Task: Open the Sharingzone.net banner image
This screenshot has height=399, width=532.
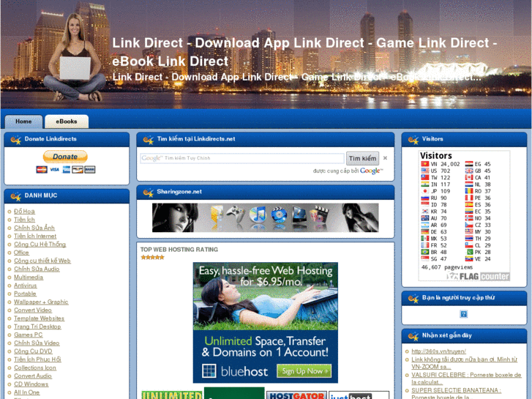Action: pyautogui.click(x=266, y=217)
